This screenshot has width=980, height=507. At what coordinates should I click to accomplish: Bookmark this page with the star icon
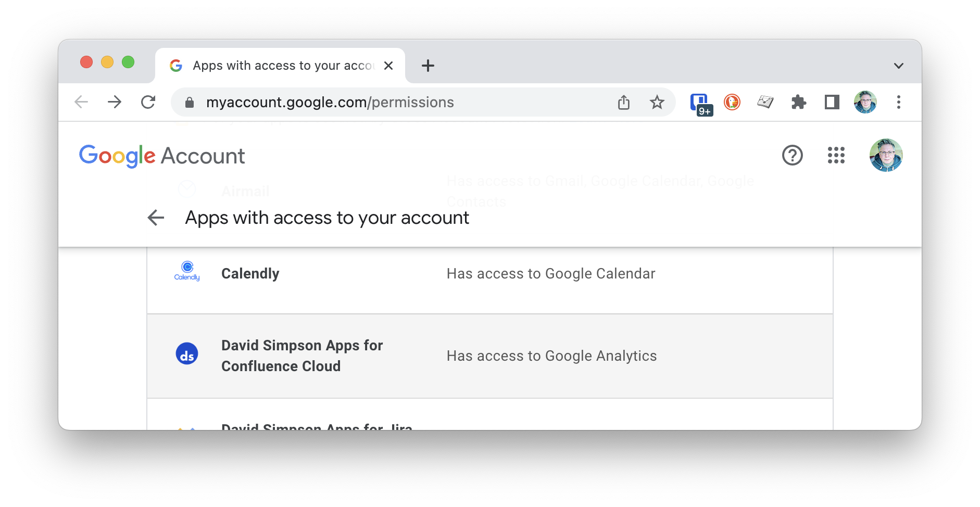[x=657, y=102]
